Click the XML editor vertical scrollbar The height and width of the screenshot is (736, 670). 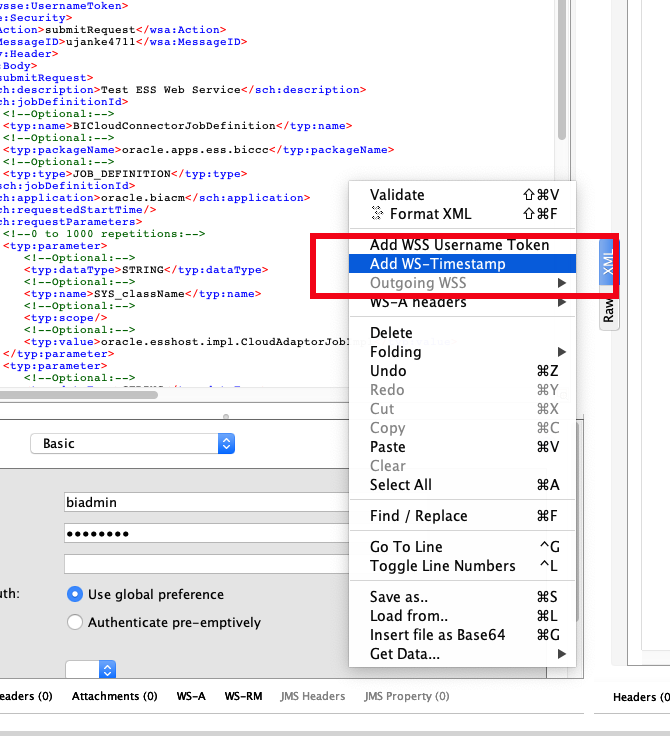[562, 70]
